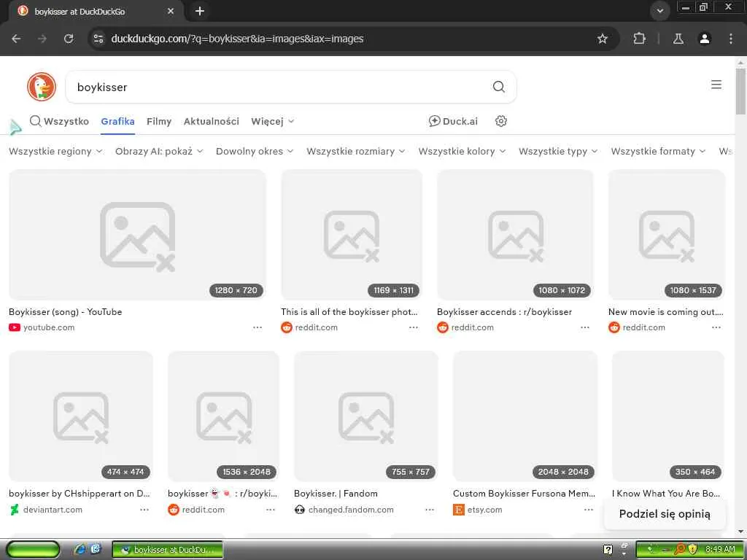Expand the Więcej menu
The width and height of the screenshot is (747, 560).
coord(273,121)
